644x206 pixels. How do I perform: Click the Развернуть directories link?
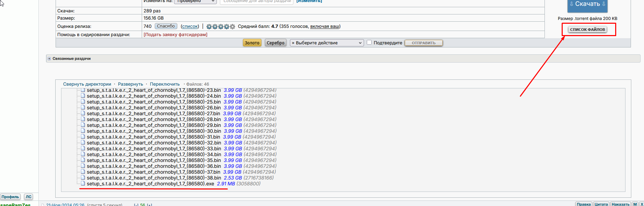130,84
